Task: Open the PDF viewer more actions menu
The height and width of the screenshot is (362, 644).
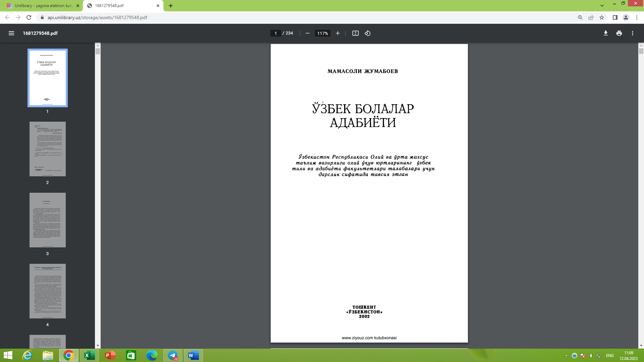Action: tap(633, 33)
